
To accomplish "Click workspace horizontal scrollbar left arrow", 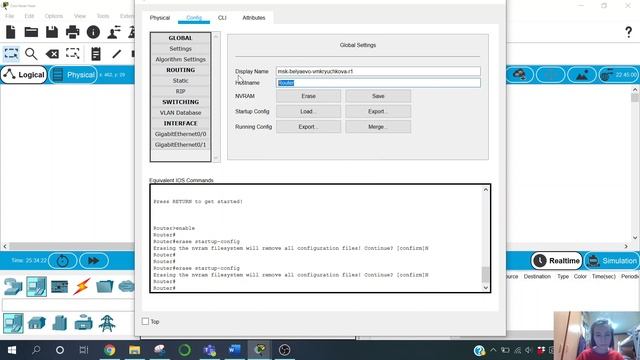I will click(x=5, y=247).
